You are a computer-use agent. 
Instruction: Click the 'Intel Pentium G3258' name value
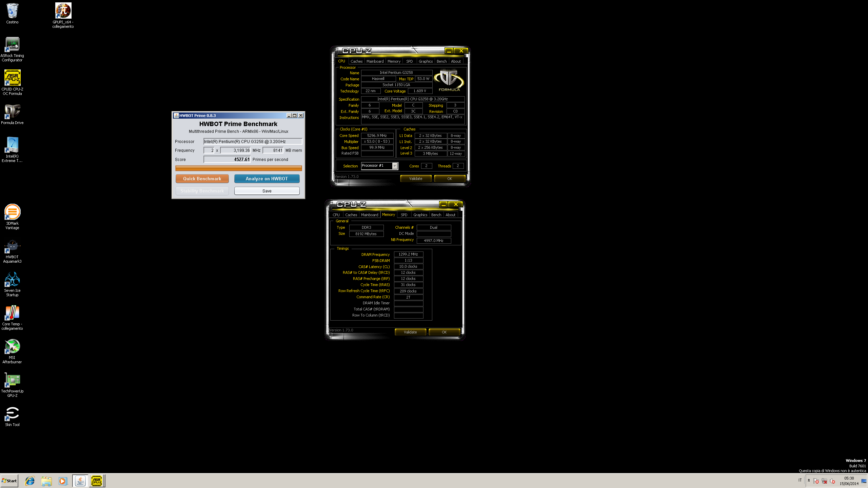click(396, 73)
